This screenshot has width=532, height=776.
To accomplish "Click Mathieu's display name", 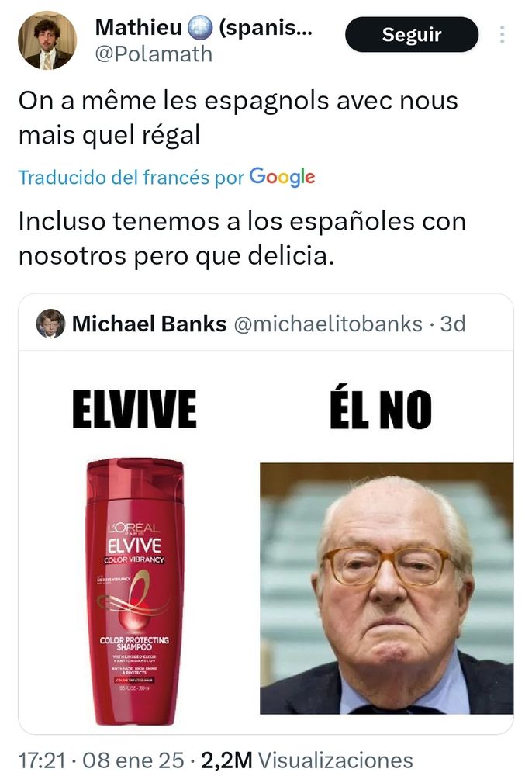I will (203, 27).
